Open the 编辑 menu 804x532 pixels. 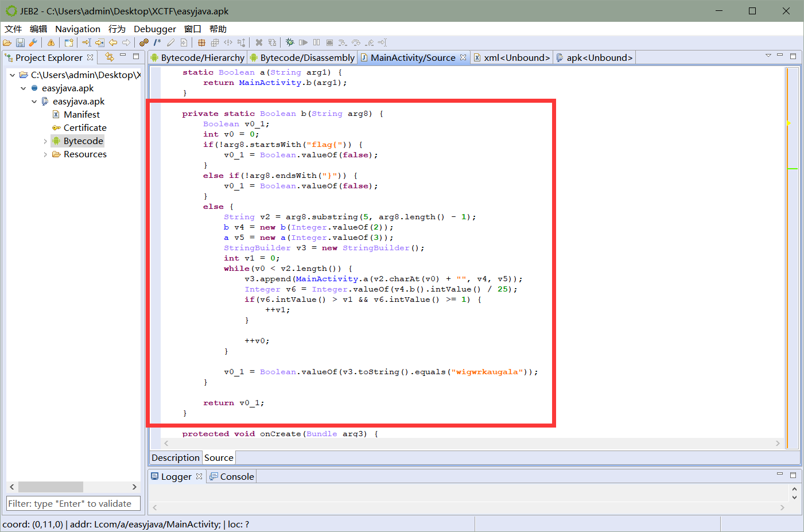click(38, 29)
